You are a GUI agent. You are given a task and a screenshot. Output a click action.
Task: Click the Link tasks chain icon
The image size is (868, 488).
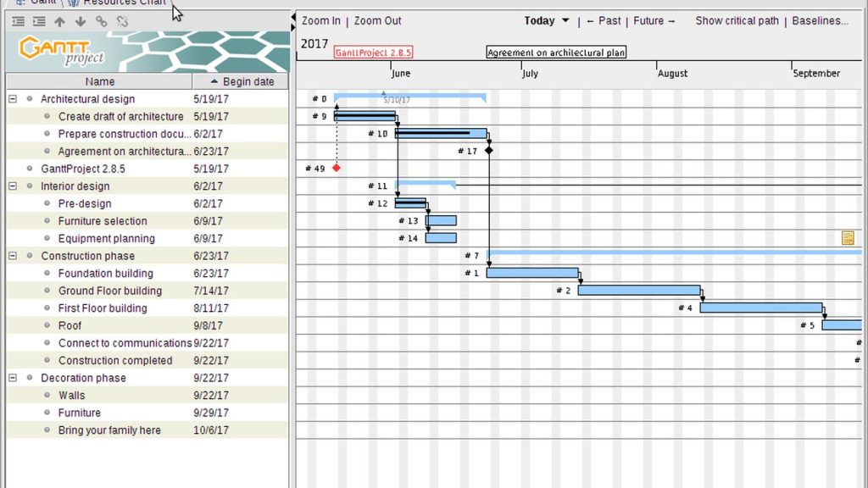[x=102, y=21]
